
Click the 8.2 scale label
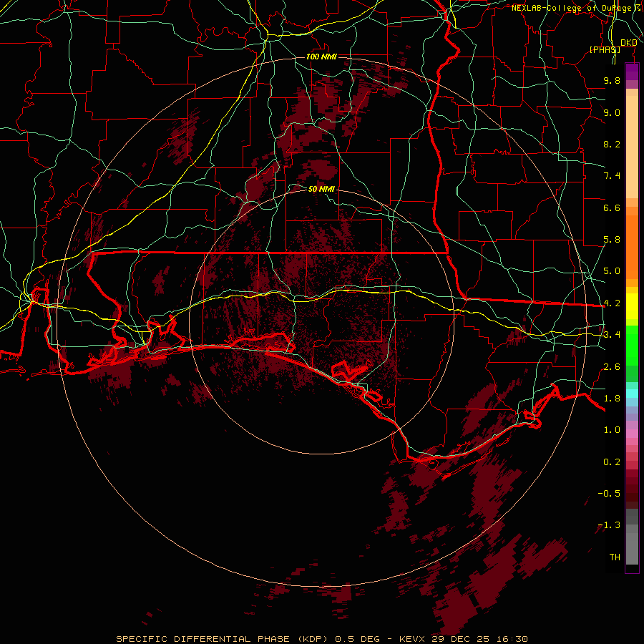click(x=612, y=144)
